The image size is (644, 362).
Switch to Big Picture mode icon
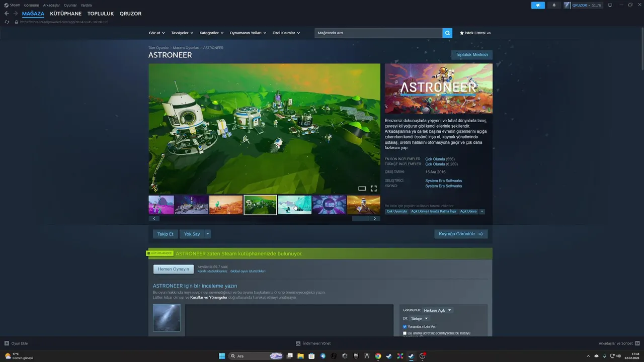click(x=610, y=5)
